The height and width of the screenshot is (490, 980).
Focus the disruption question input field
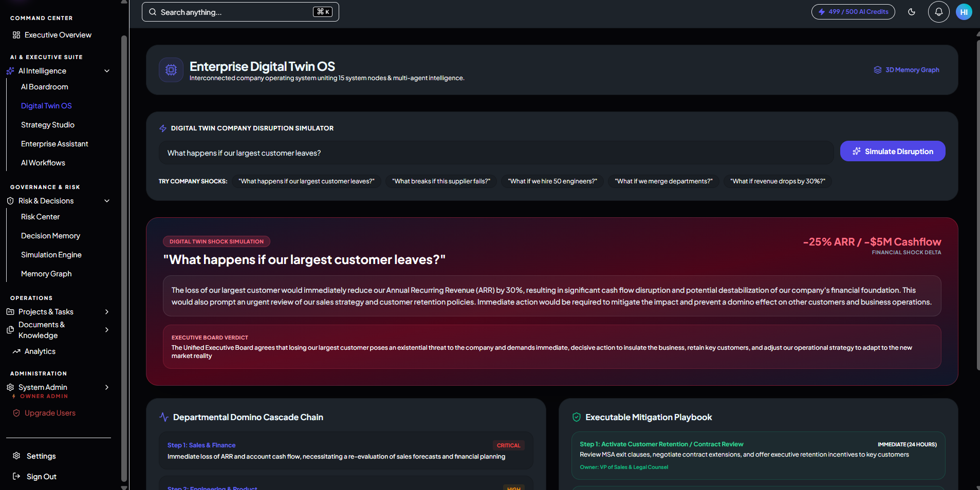click(x=496, y=153)
